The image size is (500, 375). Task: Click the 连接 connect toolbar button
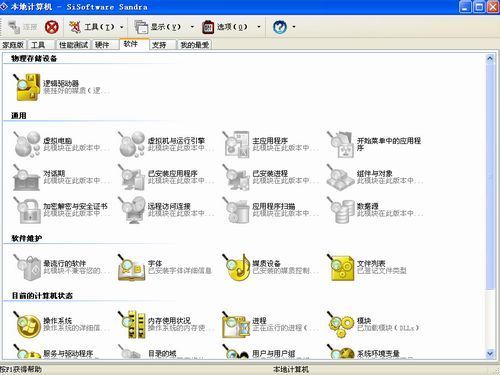coord(22,27)
